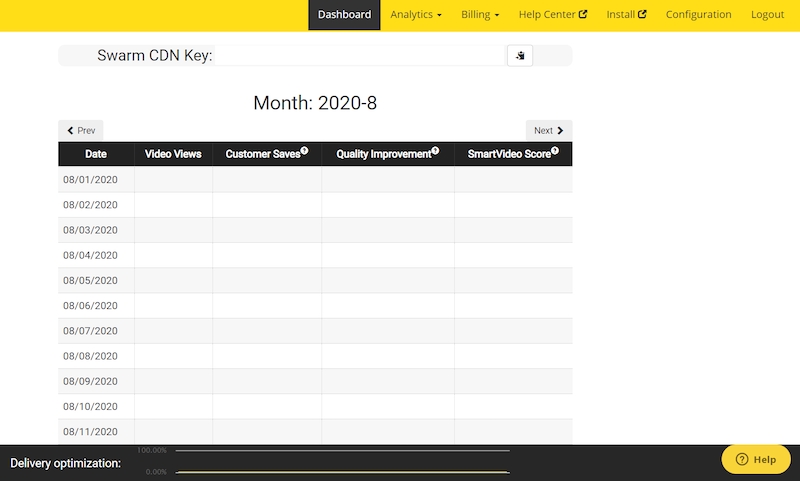The width and height of the screenshot is (800, 481).
Task: Click the Help Center external link icon
Action: [583, 15]
